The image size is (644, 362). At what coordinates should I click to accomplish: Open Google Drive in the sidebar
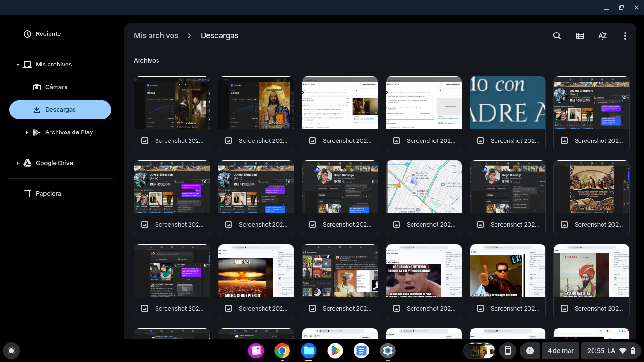point(60,163)
